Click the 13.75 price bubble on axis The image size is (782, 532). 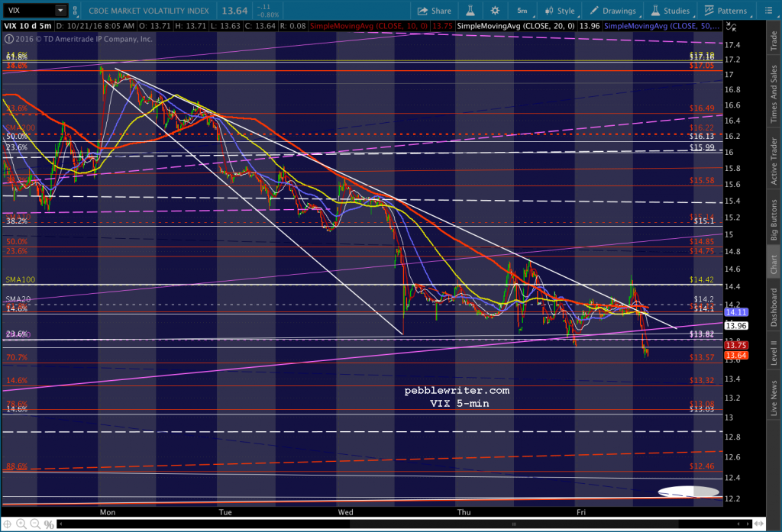tap(736, 345)
